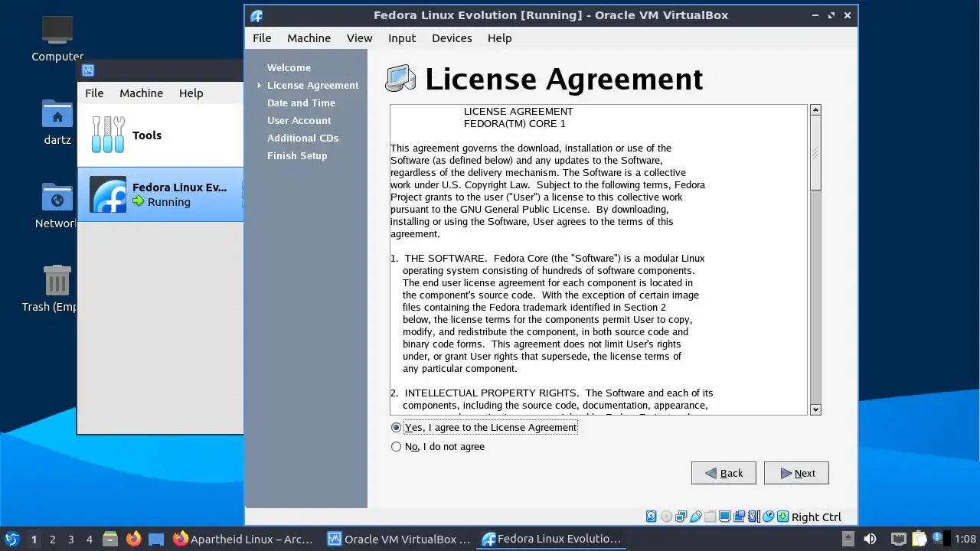Launch file manager from taskbar
The image size is (980, 551).
coord(110,540)
